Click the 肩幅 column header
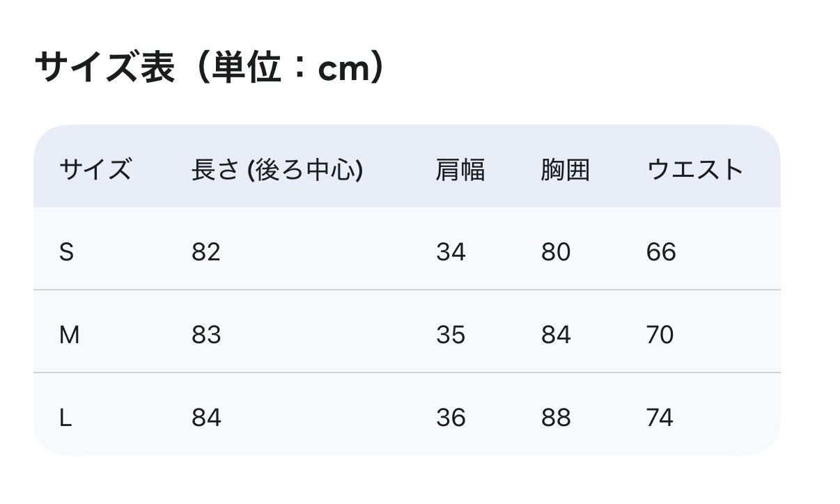Image resolution: width=840 pixels, height=504 pixels. [460, 170]
